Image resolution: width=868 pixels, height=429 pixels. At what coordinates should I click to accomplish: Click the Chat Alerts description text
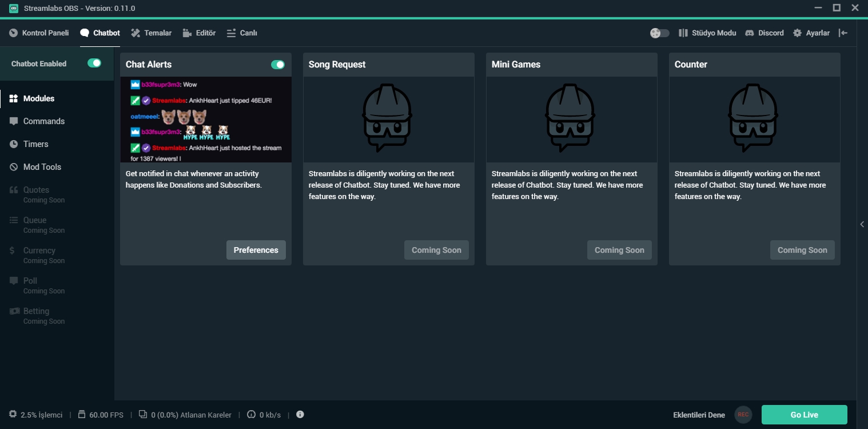click(x=194, y=179)
